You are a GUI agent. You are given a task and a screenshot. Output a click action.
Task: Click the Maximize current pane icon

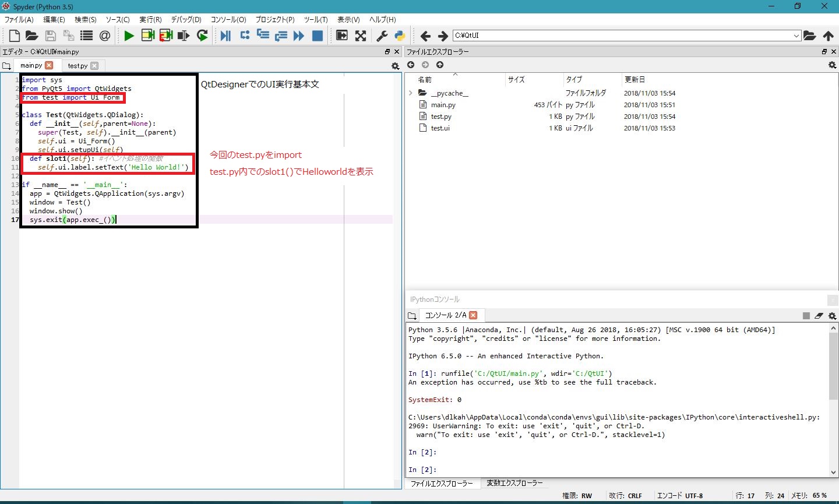point(341,36)
